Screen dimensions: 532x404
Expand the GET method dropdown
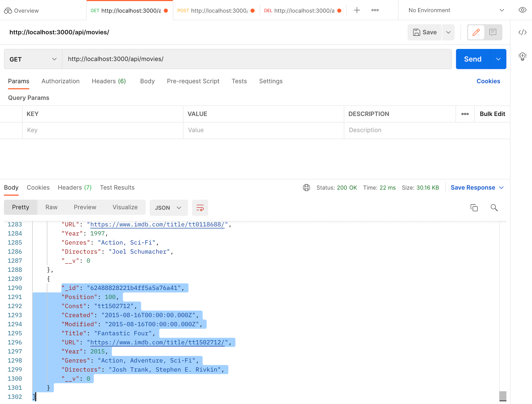[33, 59]
